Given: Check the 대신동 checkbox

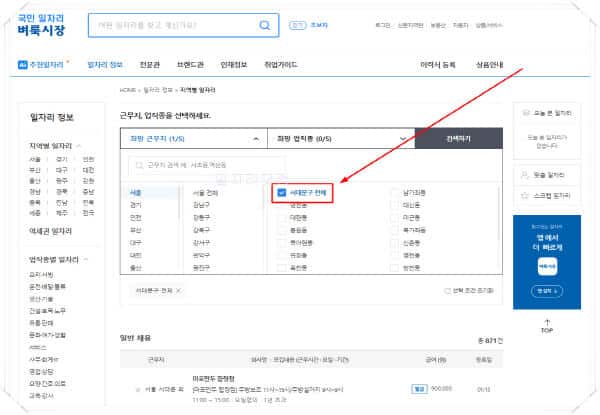Looking at the screenshot, I should tap(394, 205).
